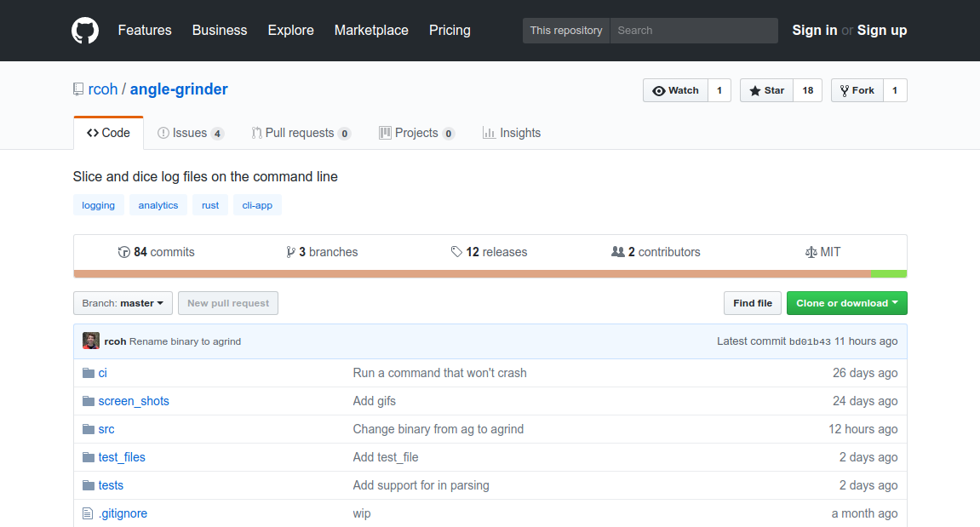980x527 pixels.
Task: Click the src folder icon
Action: point(89,429)
